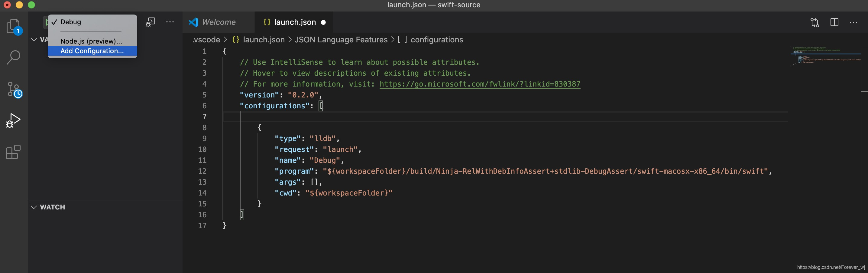The width and height of the screenshot is (868, 273).
Task: Open the Source Control view icon
Action: point(14,89)
